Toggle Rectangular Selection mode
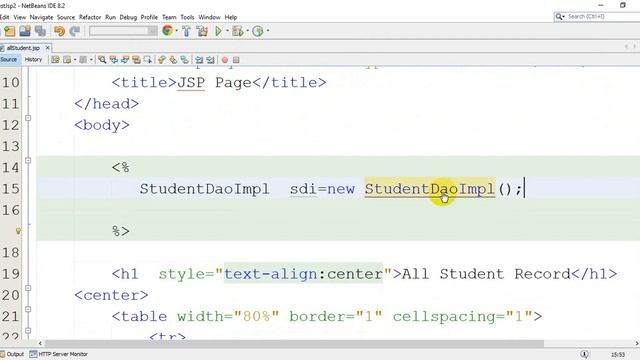 pyautogui.click(x=148, y=60)
